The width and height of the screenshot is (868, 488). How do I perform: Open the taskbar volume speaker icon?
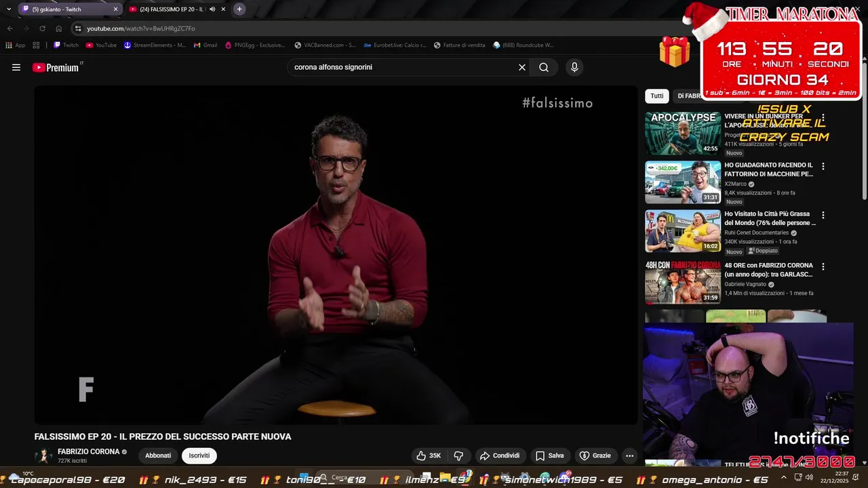pyautogui.click(x=809, y=477)
